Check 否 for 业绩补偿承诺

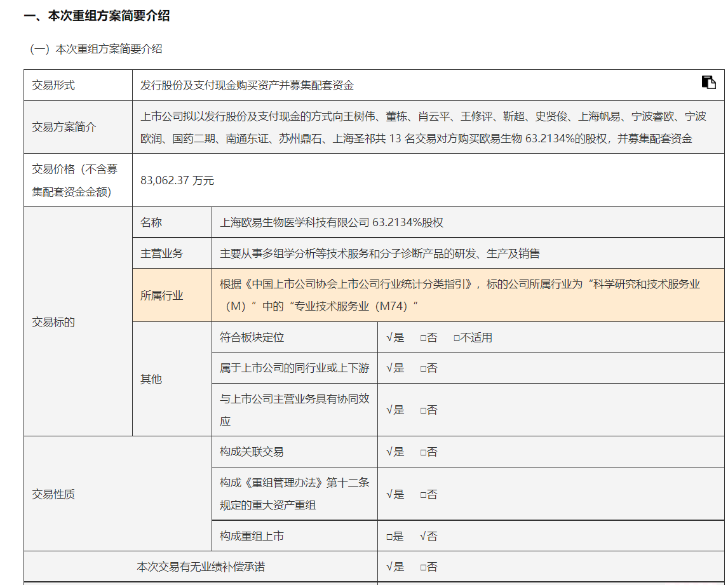(x=429, y=567)
